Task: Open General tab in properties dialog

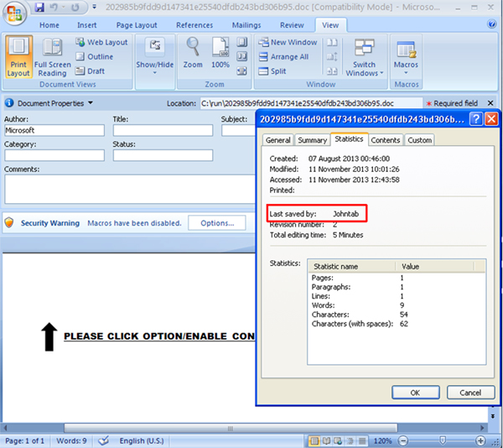Action: click(x=277, y=140)
